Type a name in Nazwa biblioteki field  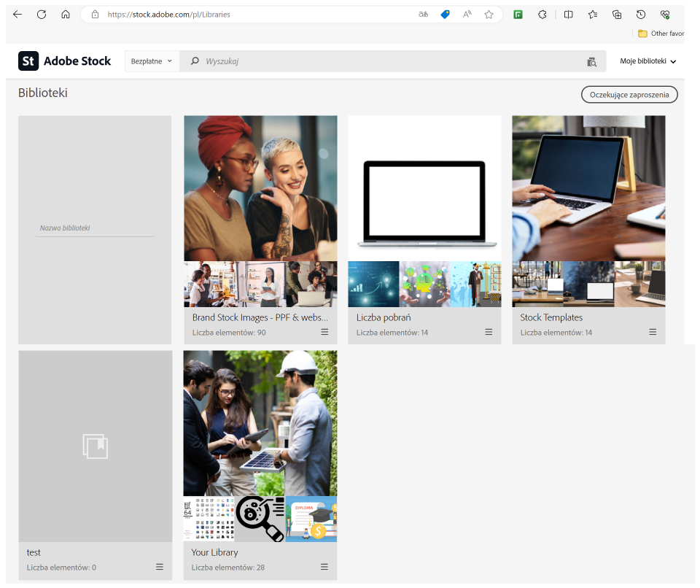95,227
